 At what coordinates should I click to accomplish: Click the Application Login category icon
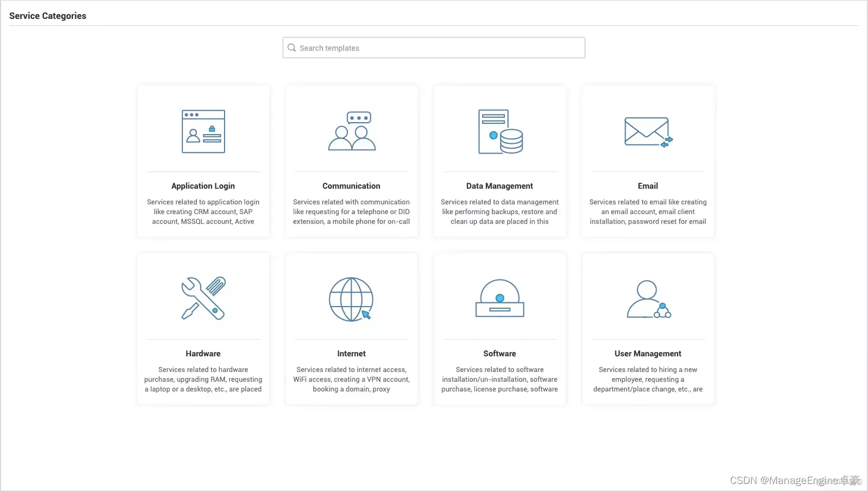[203, 131]
